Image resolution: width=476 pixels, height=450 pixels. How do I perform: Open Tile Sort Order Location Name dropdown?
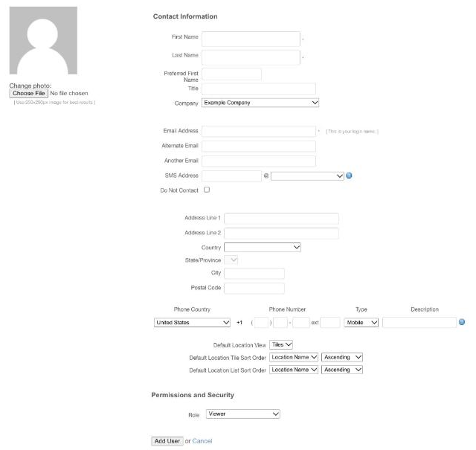[x=294, y=357]
